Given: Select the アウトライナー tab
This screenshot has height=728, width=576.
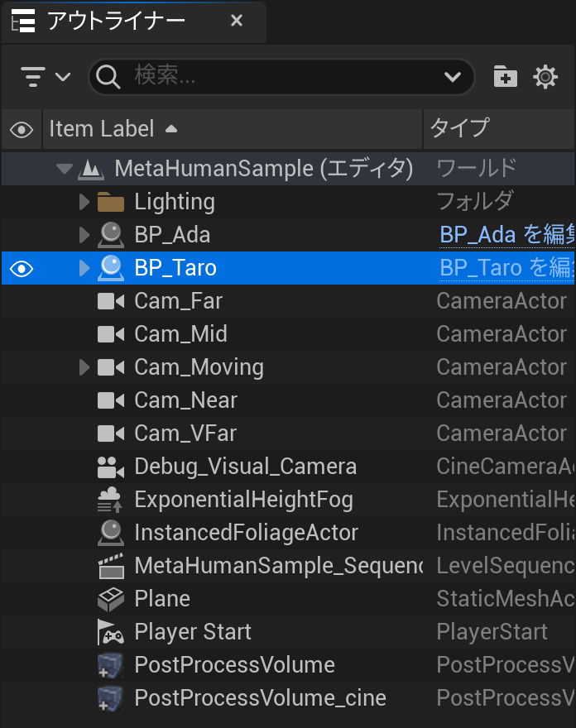Looking at the screenshot, I should [x=116, y=21].
